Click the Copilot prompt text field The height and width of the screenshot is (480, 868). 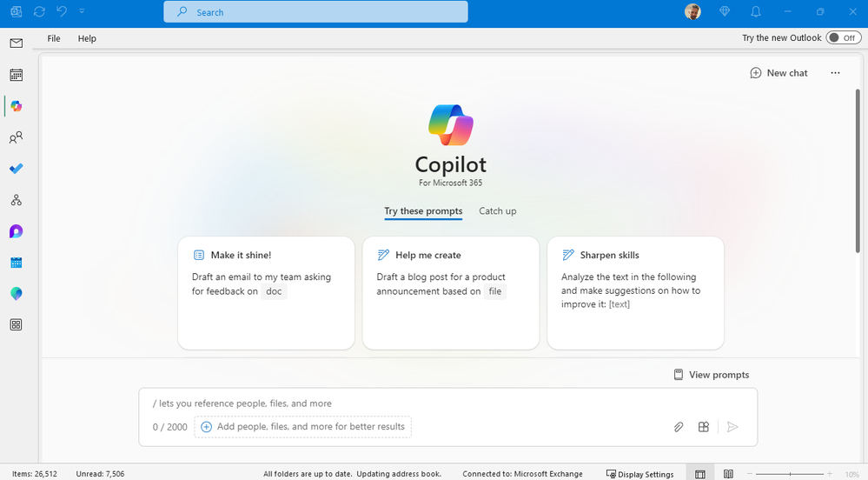coord(447,403)
